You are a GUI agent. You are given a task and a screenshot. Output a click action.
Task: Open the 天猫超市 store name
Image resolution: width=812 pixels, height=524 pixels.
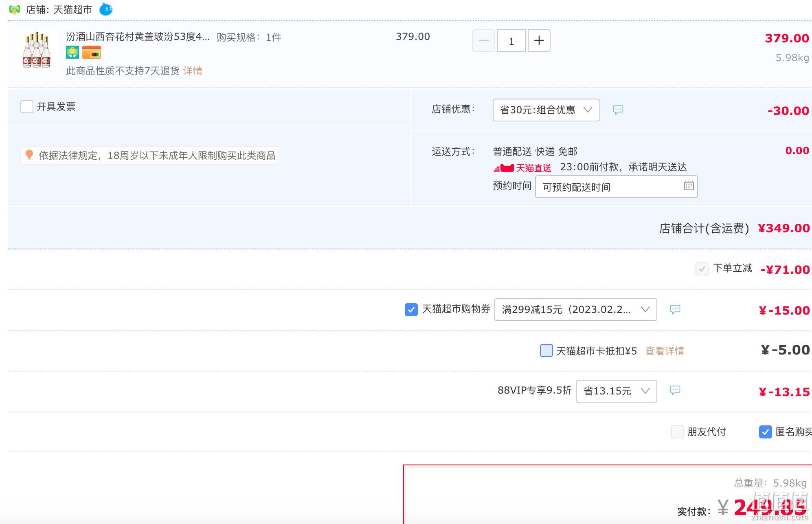[x=73, y=9]
